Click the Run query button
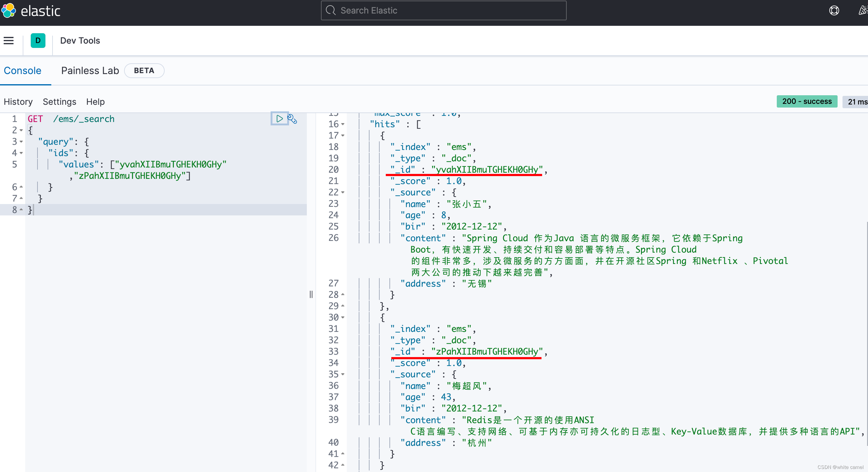 click(x=280, y=119)
